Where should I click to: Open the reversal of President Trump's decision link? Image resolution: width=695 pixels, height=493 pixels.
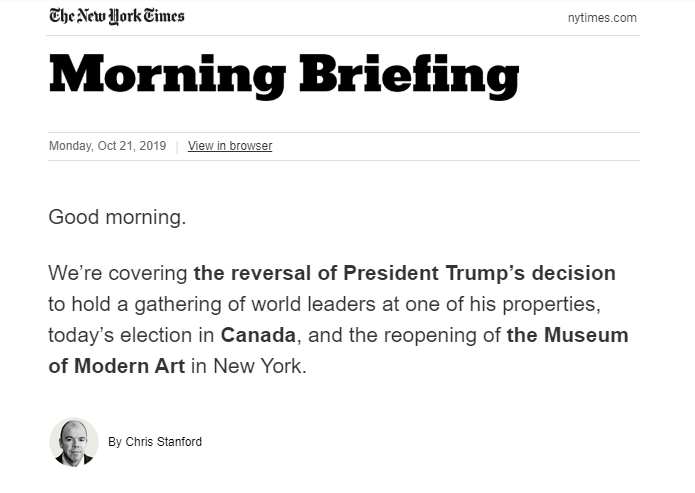tap(405, 273)
